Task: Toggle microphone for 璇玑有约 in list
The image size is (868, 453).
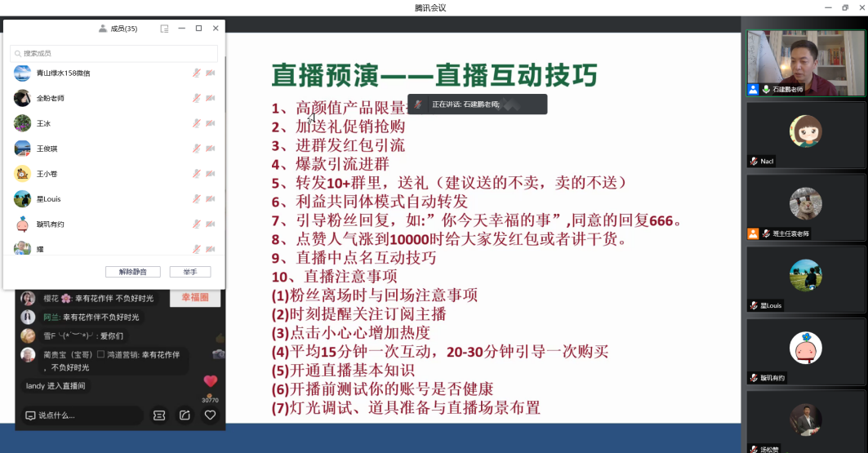Action: pos(196,224)
